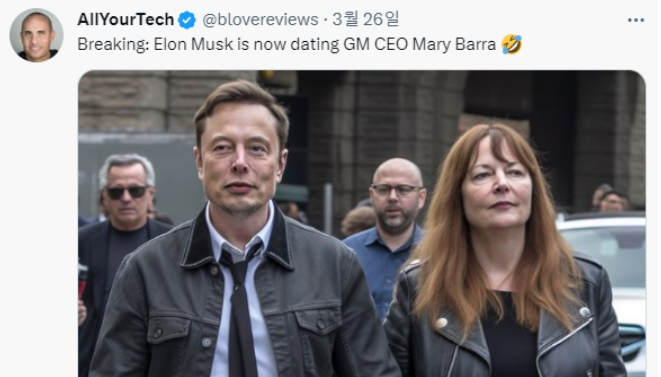Click "GM CEO" in the tweet text
The width and height of the screenshot is (661, 377).
click(376, 44)
